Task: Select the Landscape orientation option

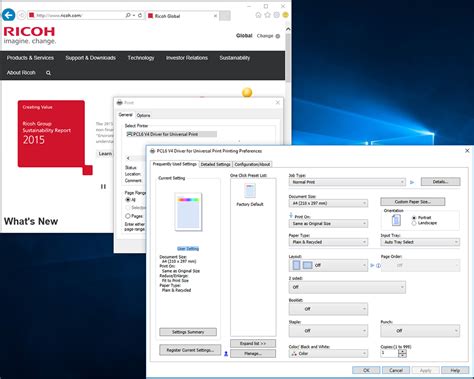Action: pyautogui.click(x=414, y=223)
